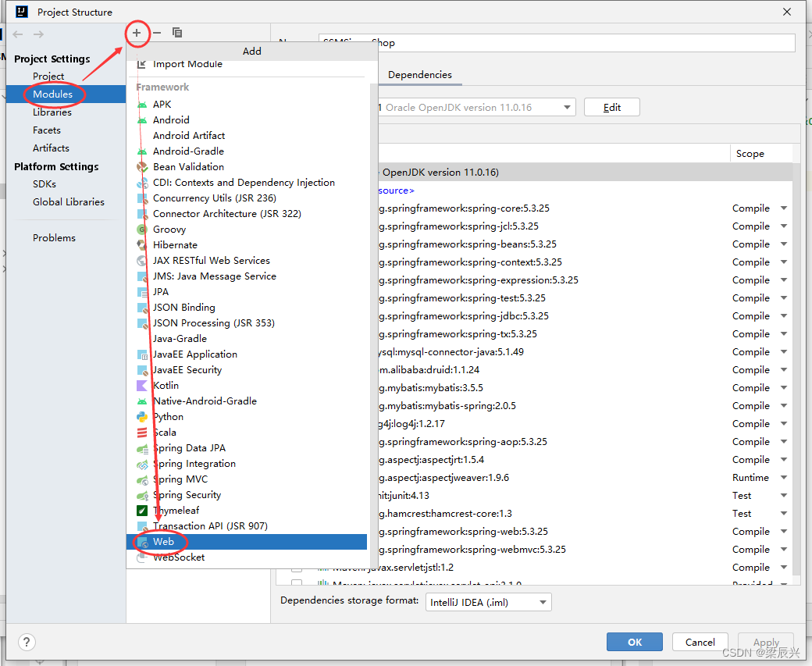
Task: Click the Add (+) module toolbar icon
Action: [x=137, y=33]
